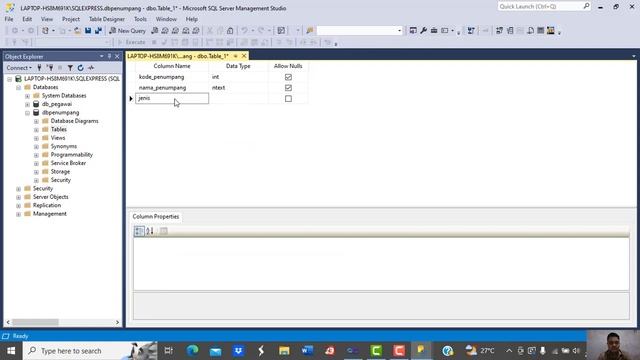
Task: Click the Relationships icon in Table Designer toolbar
Action: tap(499, 31)
